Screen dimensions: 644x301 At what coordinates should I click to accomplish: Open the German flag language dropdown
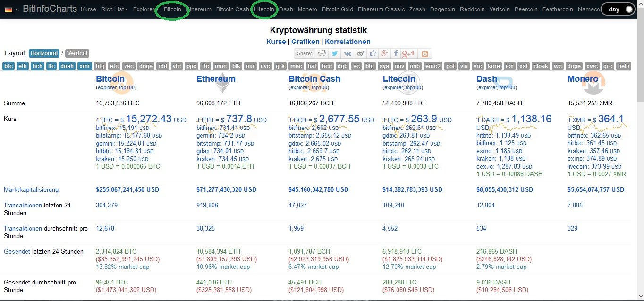click(10, 9)
